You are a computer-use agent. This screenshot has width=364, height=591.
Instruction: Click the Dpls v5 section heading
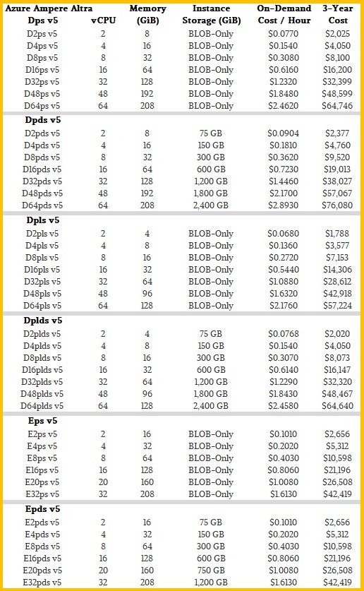pos(43,220)
